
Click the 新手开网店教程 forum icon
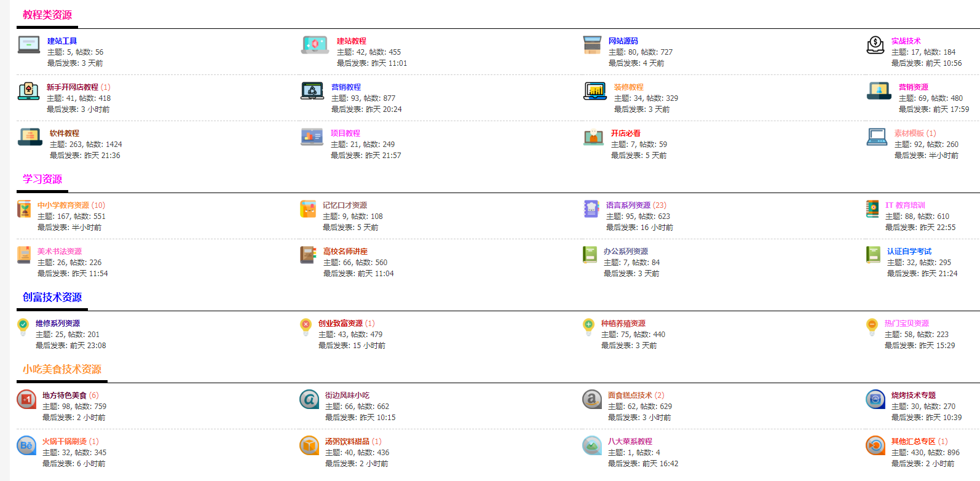point(29,91)
